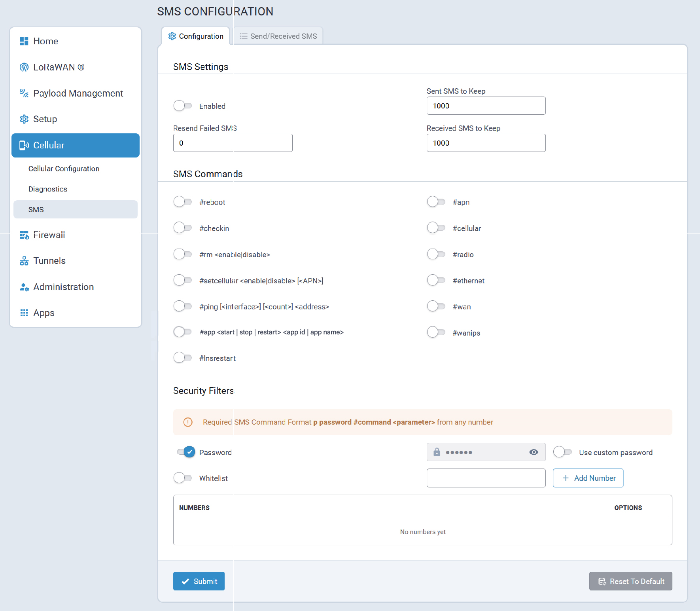Show password using the eye icon
700x611 pixels.
coord(534,452)
